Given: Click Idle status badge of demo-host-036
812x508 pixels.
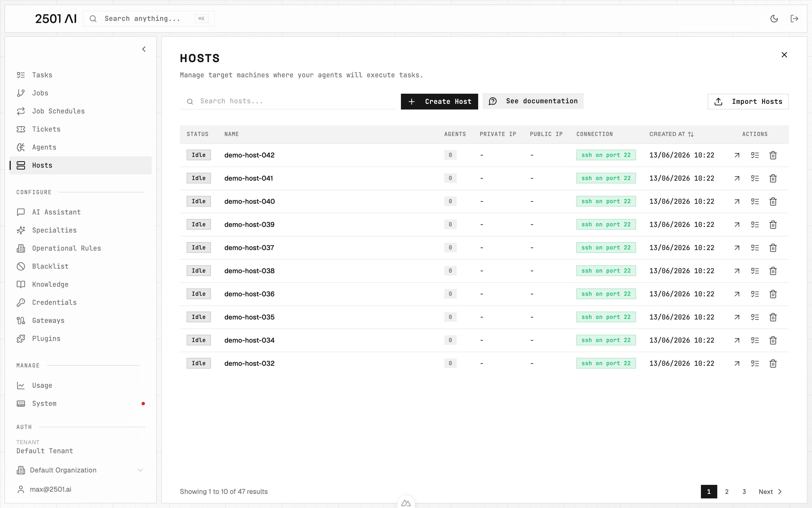Looking at the screenshot, I should tap(199, 294).
